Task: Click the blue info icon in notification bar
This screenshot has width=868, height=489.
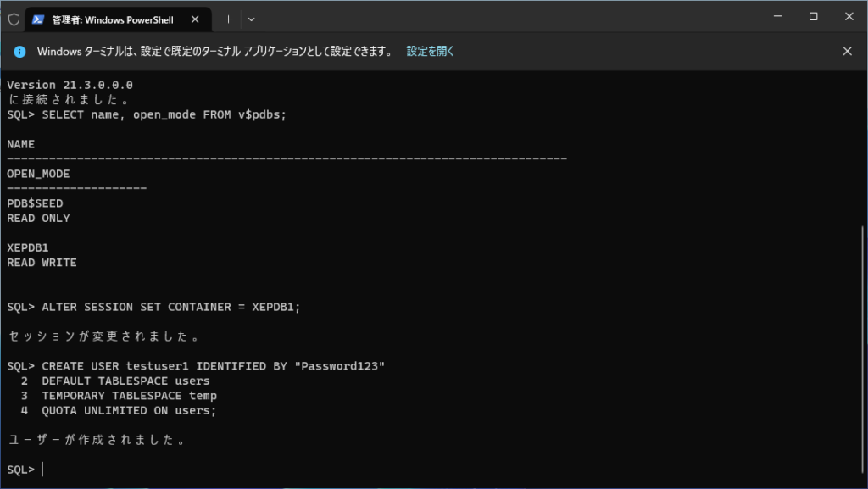Action: pos(20,52)
